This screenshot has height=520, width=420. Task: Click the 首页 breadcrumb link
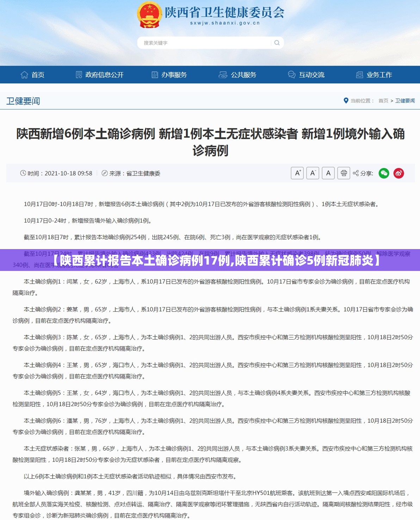(383, 101)
